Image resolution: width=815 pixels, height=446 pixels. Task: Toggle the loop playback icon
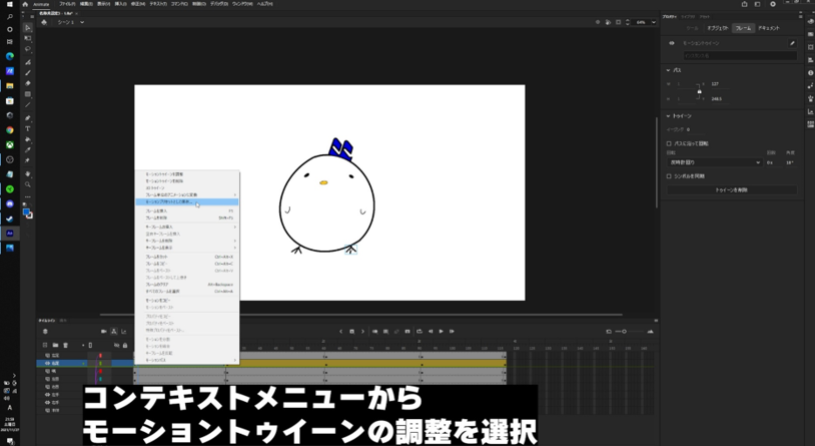tap(419, 331)
